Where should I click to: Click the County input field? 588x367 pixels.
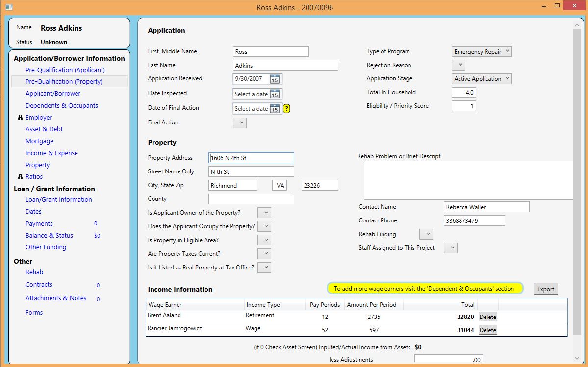[251, 199]
